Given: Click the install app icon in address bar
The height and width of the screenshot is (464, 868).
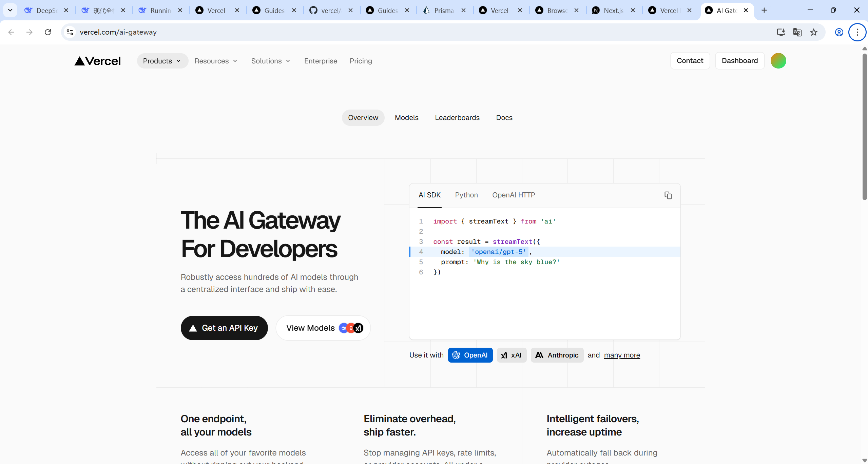Looking at the screenshot, I should 781,32.
